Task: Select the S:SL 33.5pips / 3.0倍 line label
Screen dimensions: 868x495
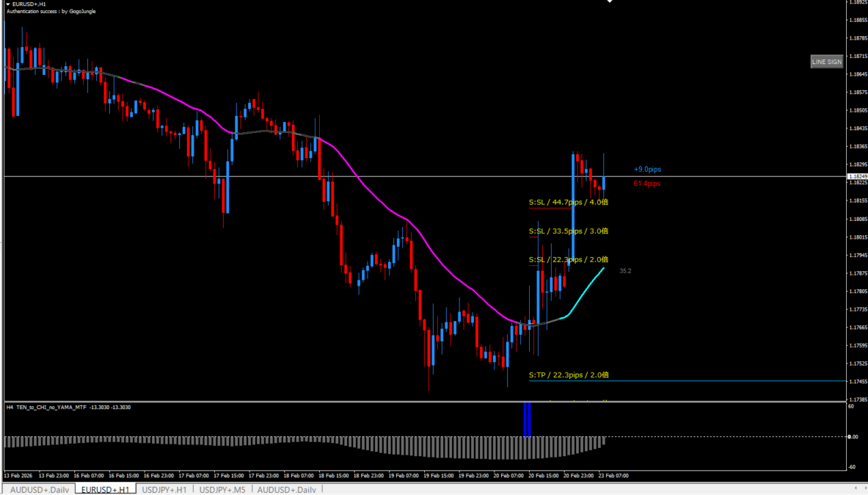Action: tap(569, 231)
